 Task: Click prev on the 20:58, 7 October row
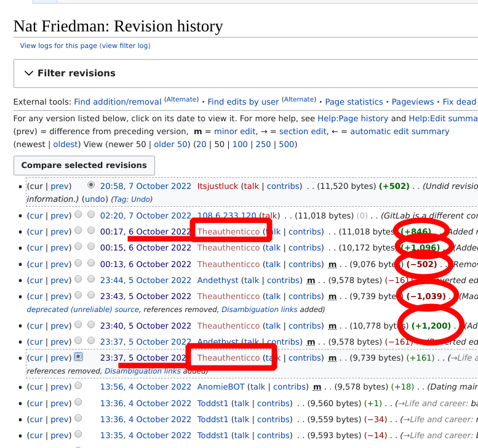point(60,186)
